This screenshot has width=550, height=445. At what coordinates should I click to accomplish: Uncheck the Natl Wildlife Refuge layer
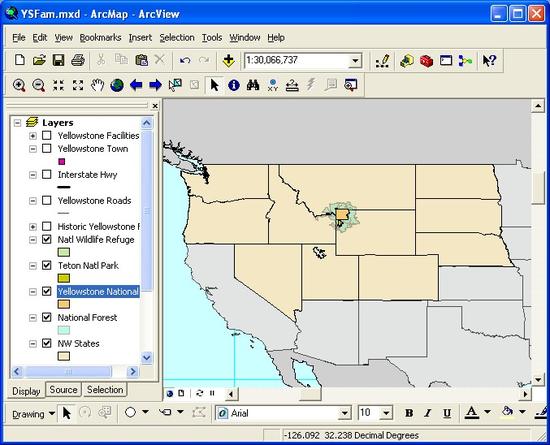(47, 240)
